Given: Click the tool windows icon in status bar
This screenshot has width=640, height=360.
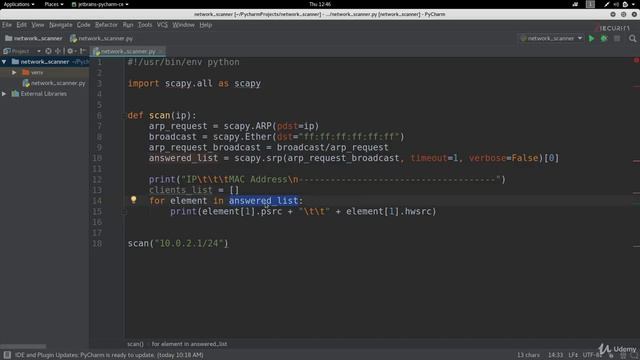Looking at the screenshot, I should pyautogui.click(x=7, y=355).
